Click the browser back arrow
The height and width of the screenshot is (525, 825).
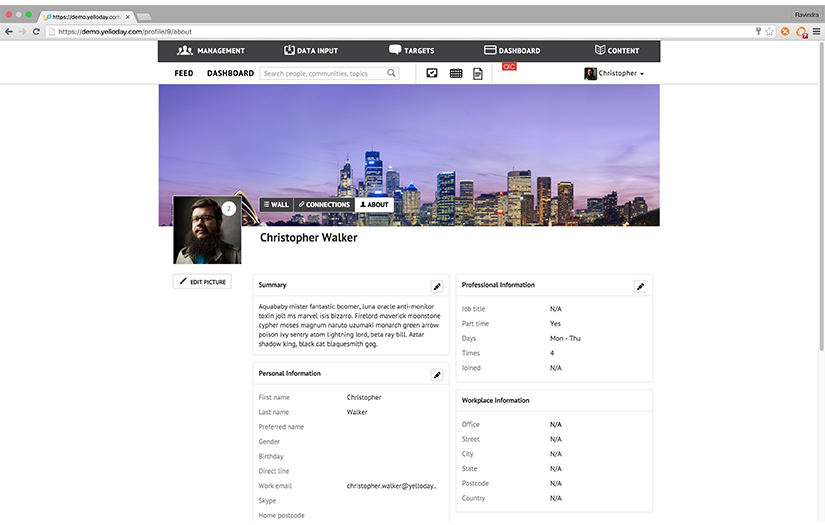point(9,32)
